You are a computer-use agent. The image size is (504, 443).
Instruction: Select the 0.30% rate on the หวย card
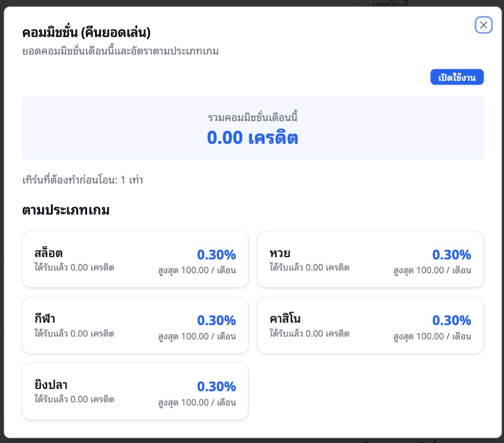point(452,255)
